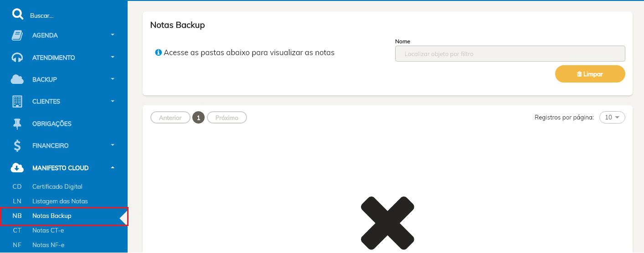
Task: Click the Manifesto Cloud download icon
Action: 17,168
